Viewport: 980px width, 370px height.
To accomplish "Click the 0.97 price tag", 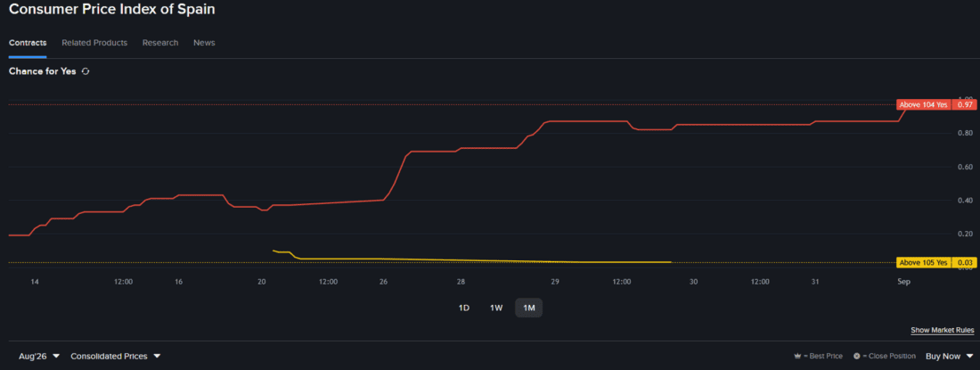I will pyautogui.click(x=964, y=105).
